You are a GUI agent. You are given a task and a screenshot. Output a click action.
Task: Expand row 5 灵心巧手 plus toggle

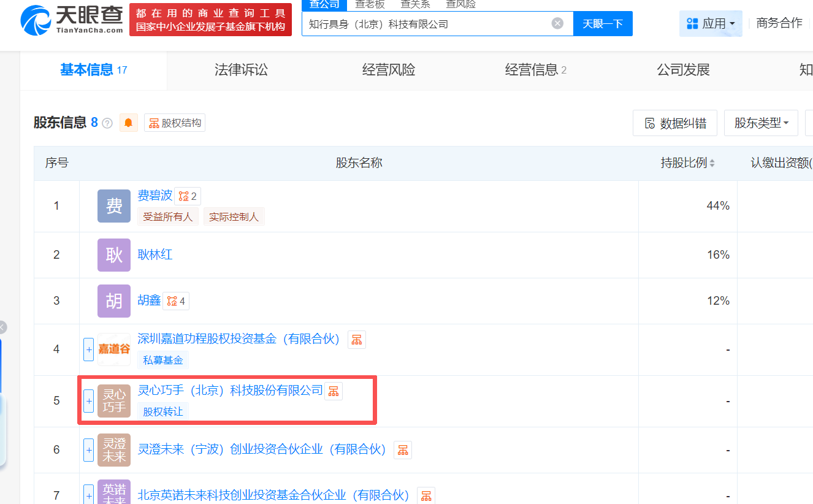(x=88, y=401)
